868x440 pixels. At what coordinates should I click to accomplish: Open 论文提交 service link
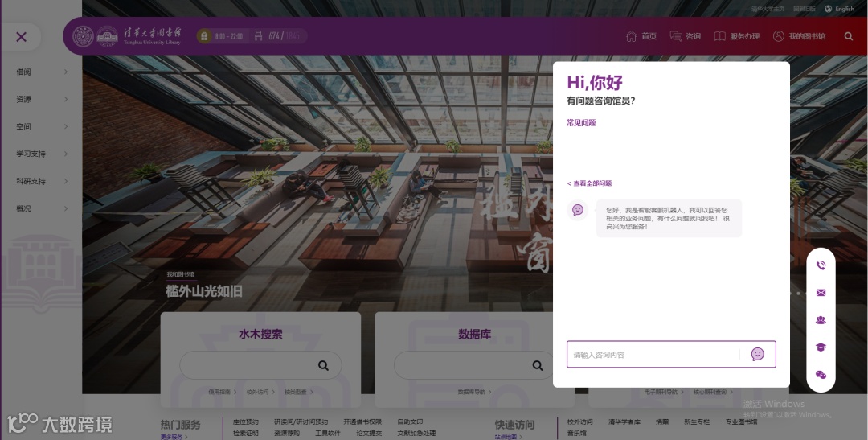[369, 433]
